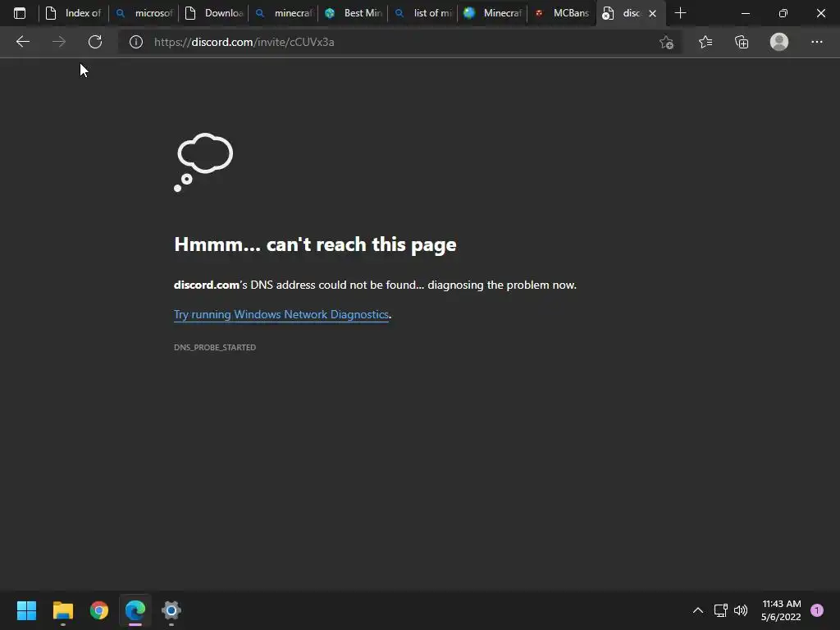Open network status tray icon
Image resolution: width=840 pixels, height=630 pixels.
[x=720, y=610]
